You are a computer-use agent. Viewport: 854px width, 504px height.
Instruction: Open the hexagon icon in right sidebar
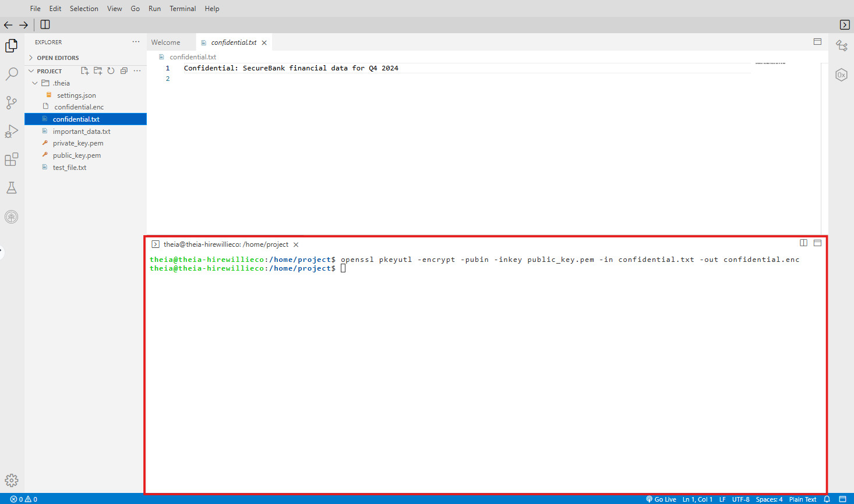pos(841,74)
